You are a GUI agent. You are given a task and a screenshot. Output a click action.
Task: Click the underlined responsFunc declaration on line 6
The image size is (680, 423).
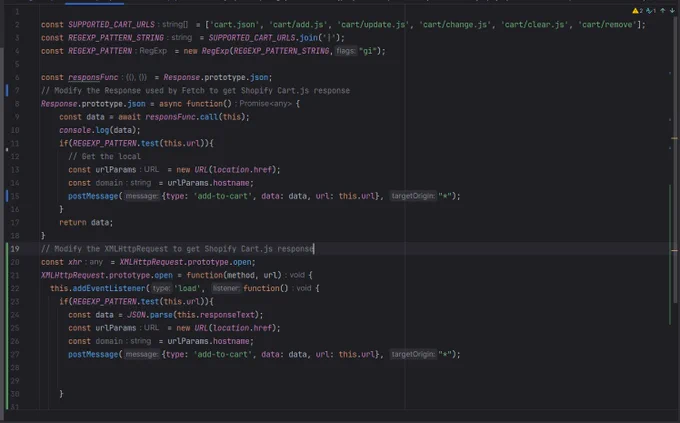pos(93,77)
